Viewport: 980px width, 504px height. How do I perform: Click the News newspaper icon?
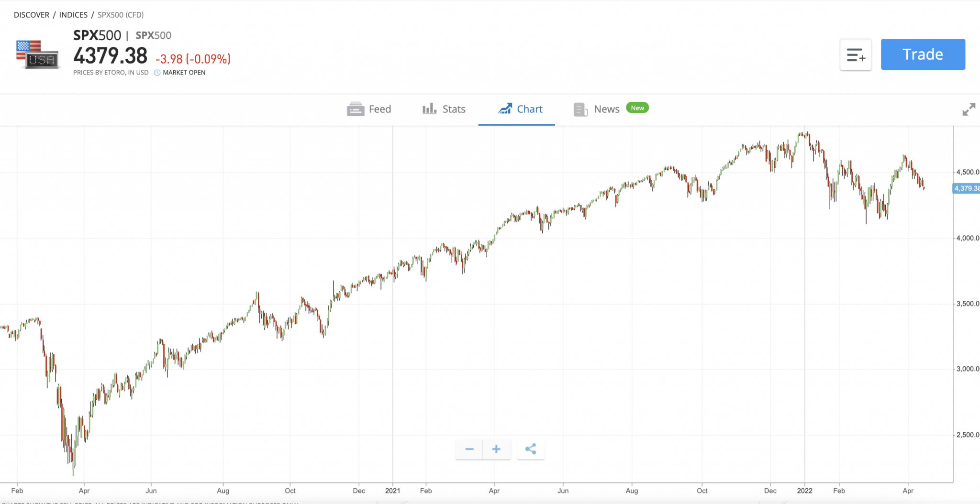(580, 110)
